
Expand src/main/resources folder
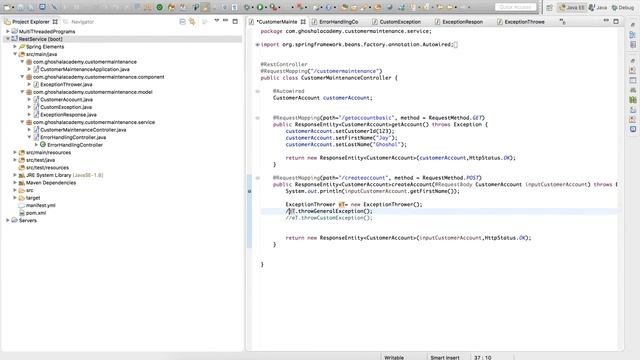click(15, 152)
